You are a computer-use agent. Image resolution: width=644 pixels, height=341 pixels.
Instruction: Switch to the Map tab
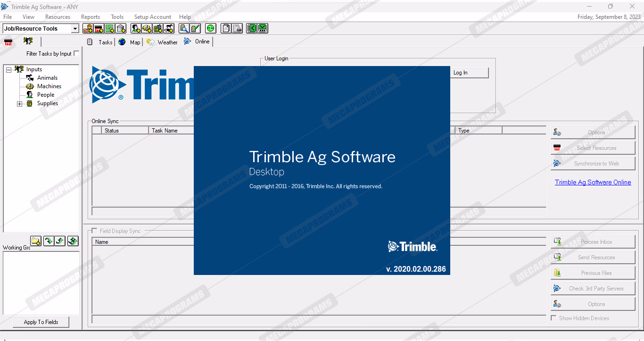[130, 42]
